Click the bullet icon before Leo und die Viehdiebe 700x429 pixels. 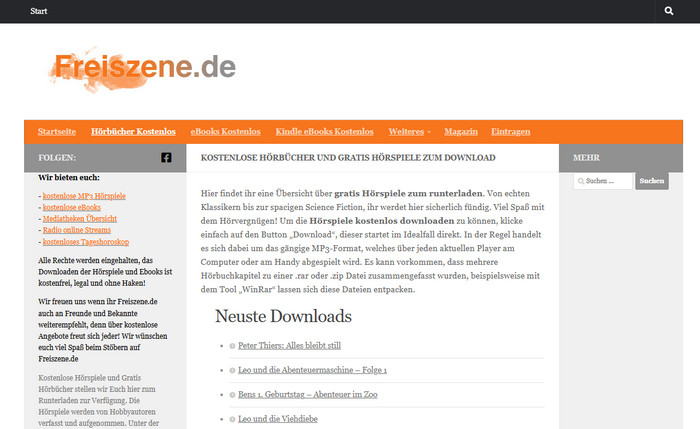232,419
